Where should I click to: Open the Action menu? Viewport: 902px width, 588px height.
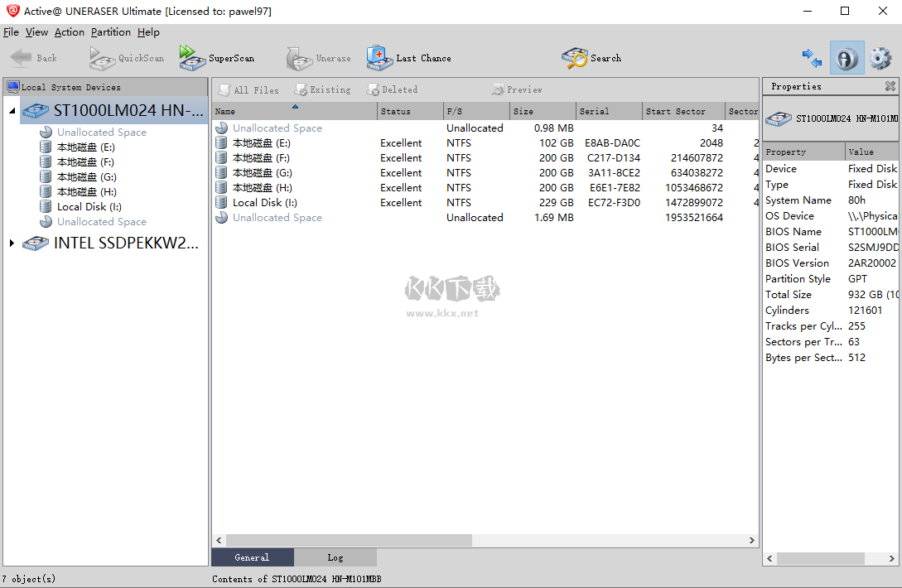pos(70,32)
